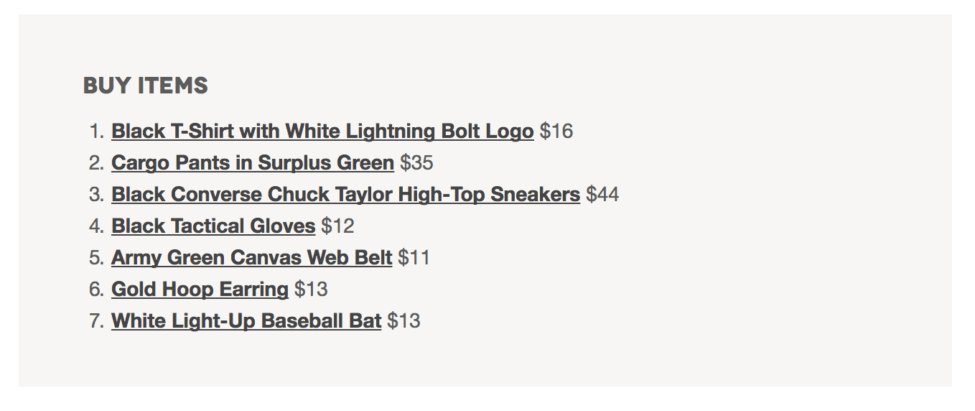Viewport: 975px width, 411px height.
Task: Click the $44 price beside Converse Sneakers
Action: 603,195
